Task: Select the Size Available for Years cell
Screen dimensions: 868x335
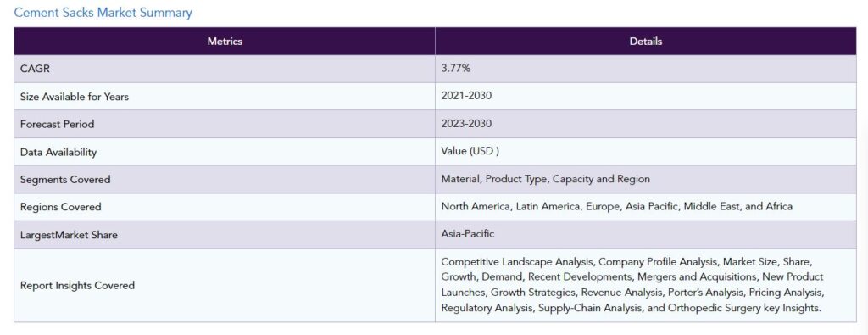Action: (225, 97)
